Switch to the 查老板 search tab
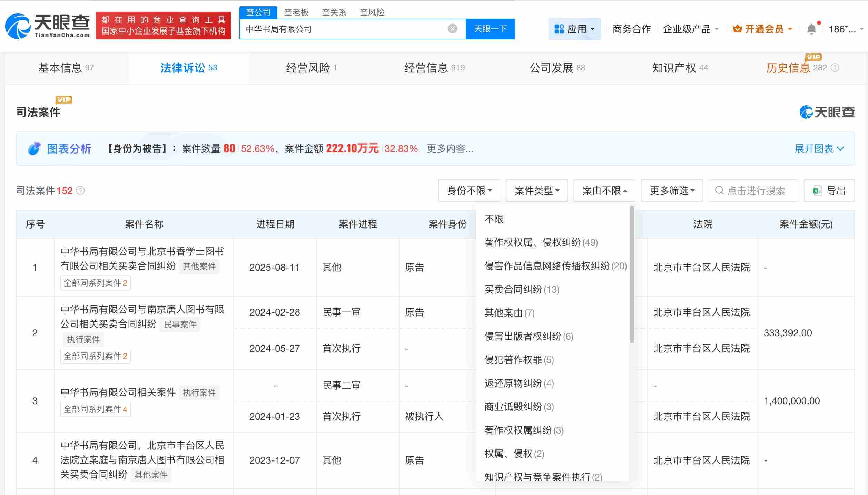This screenshot has width=868, height=495. pyautogui.click(x=296, y=12)
